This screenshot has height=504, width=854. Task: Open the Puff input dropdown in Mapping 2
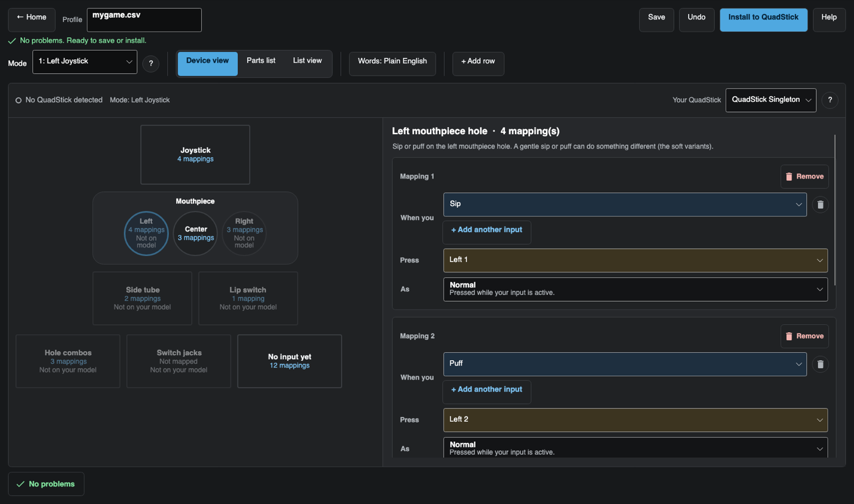coord(625,364)
